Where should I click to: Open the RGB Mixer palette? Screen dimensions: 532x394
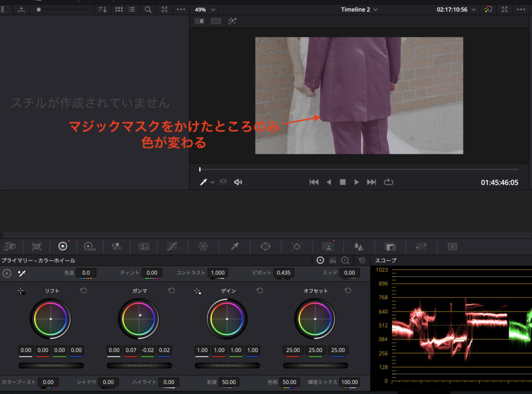tap(116, 247)
